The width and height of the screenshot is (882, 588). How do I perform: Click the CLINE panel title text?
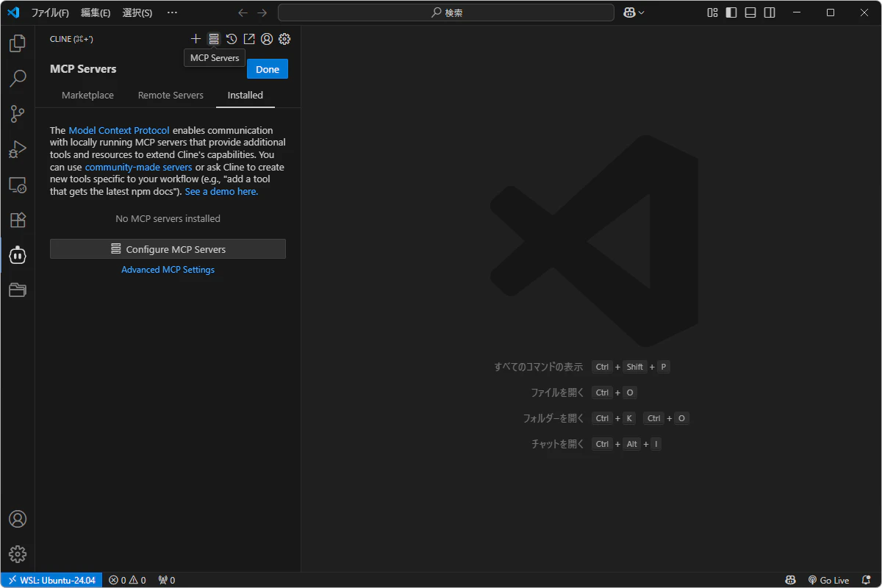tap(71, 39)
